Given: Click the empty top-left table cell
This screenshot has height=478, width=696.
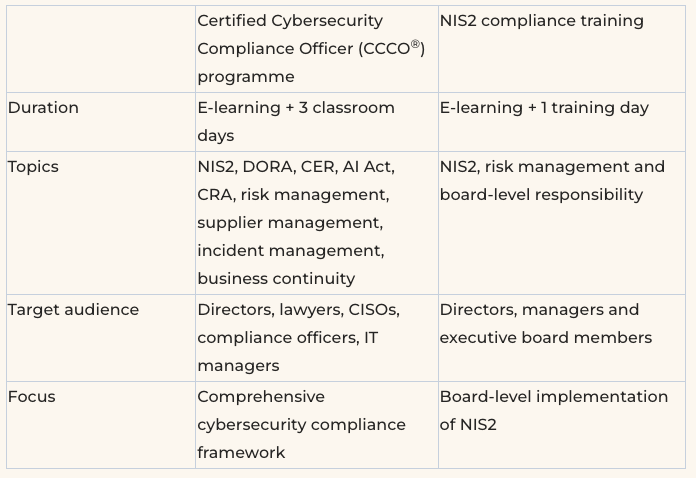Looking at the screenshot, I should (x=100, y=48).
